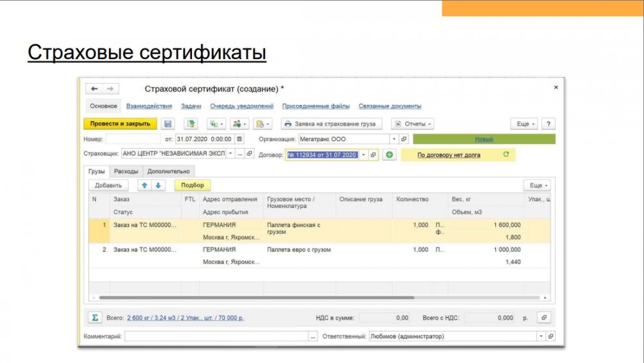Screen dimensions: 644x363
Task: Open the Организация field linked record icon
Action: pos(404,138)
